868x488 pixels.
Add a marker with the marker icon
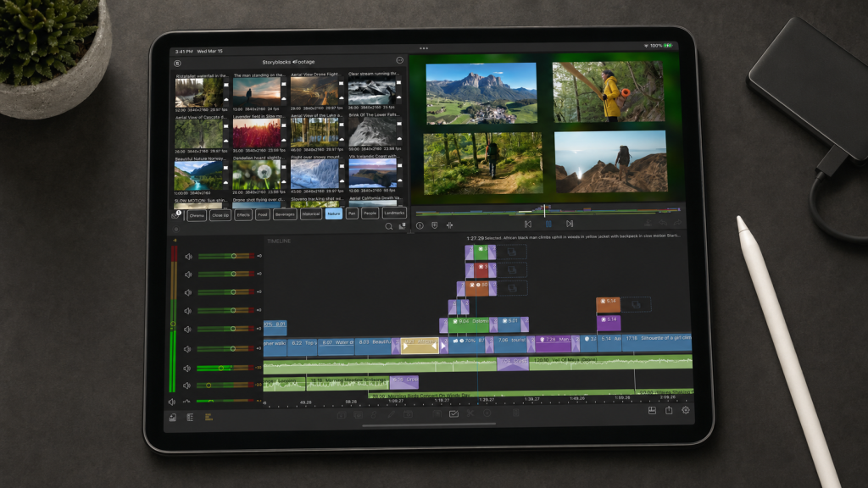click(x=435, y=225)
